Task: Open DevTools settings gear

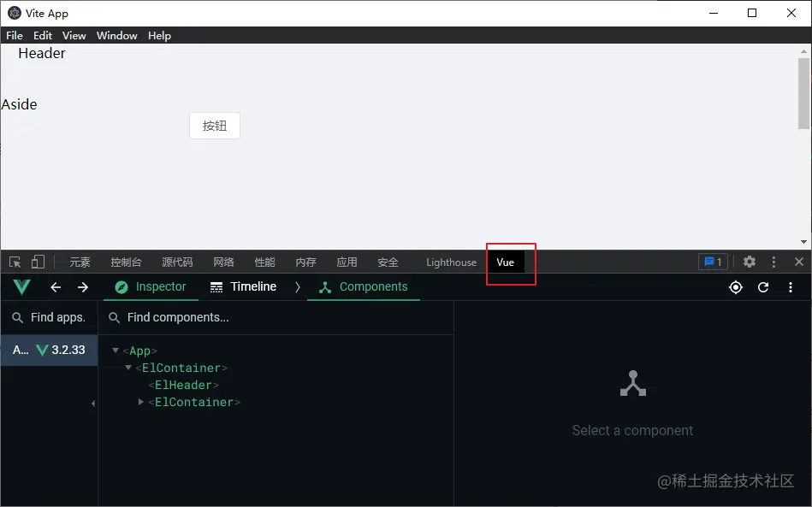Action: point(750,262)
